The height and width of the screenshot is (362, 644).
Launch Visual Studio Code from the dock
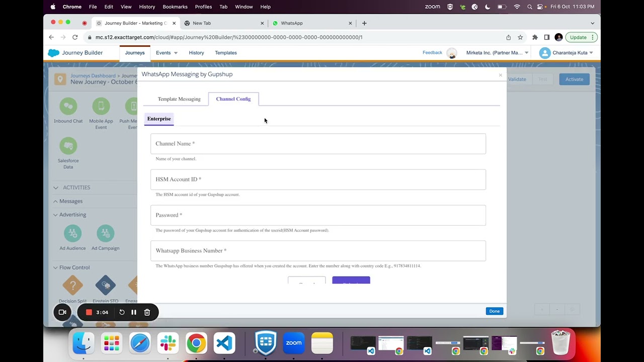[224, 343]
